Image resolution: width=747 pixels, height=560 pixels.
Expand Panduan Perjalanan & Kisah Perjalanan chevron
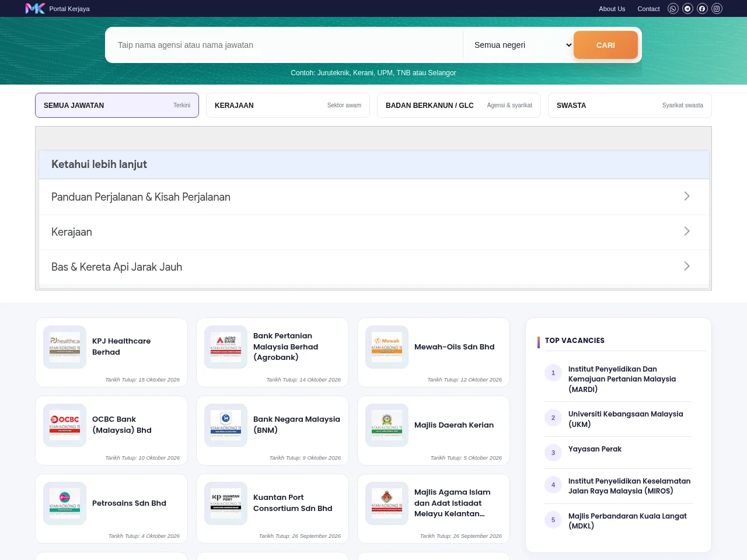(x=687, y=197)
